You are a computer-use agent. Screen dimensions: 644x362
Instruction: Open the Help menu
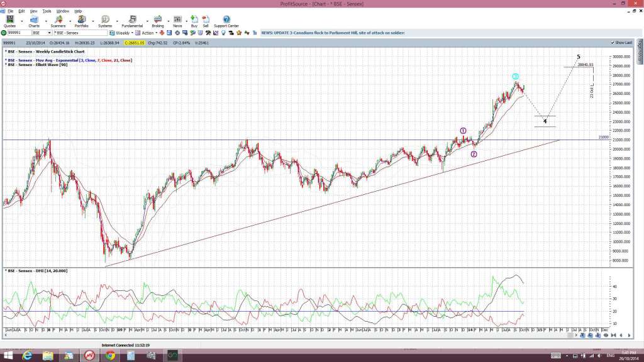coord(78,11)
